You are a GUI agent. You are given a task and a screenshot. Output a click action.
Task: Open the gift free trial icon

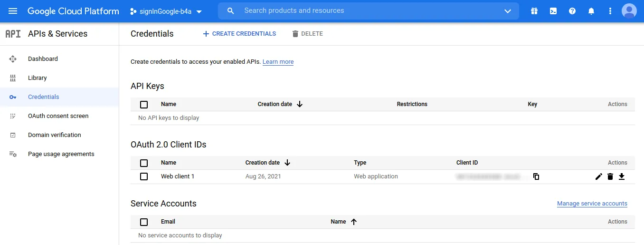click(534, 11)
